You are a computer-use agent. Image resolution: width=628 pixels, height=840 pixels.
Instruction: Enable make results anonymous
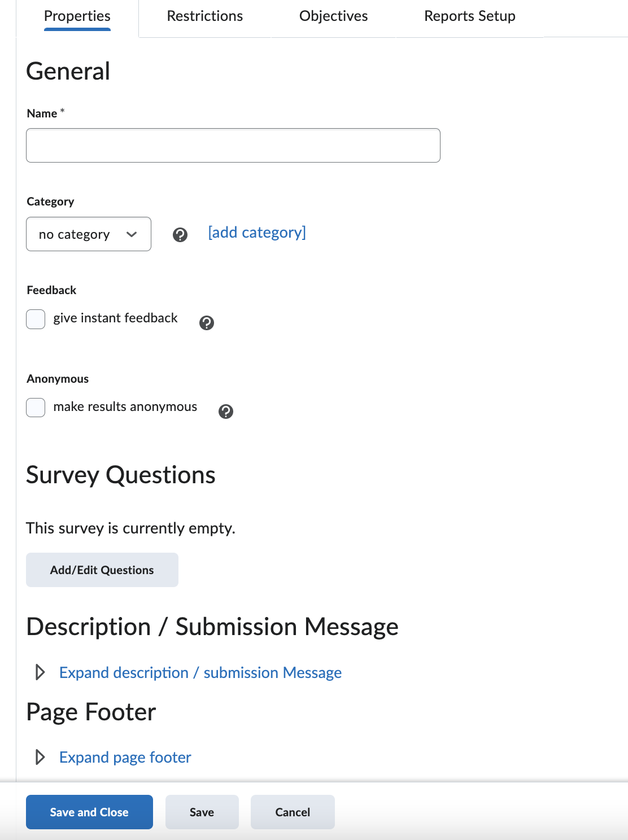[35, 407]
